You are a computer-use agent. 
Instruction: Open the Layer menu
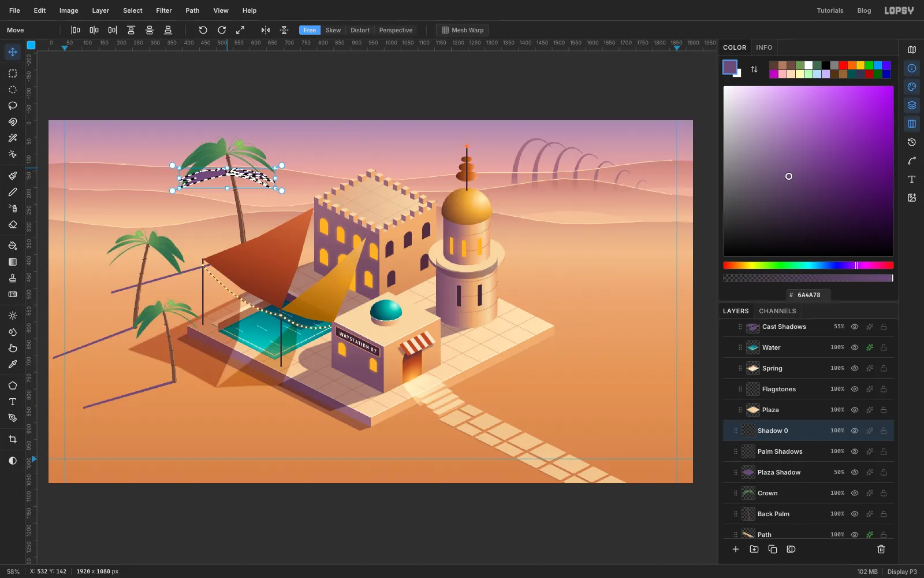click(100, 10)
